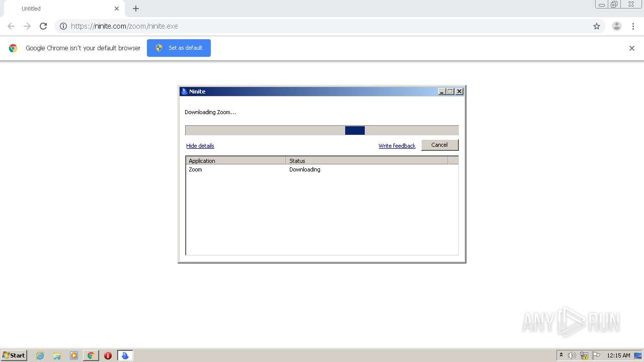Click Show desktop button in tray
The image size is (644, 362).
638,355
